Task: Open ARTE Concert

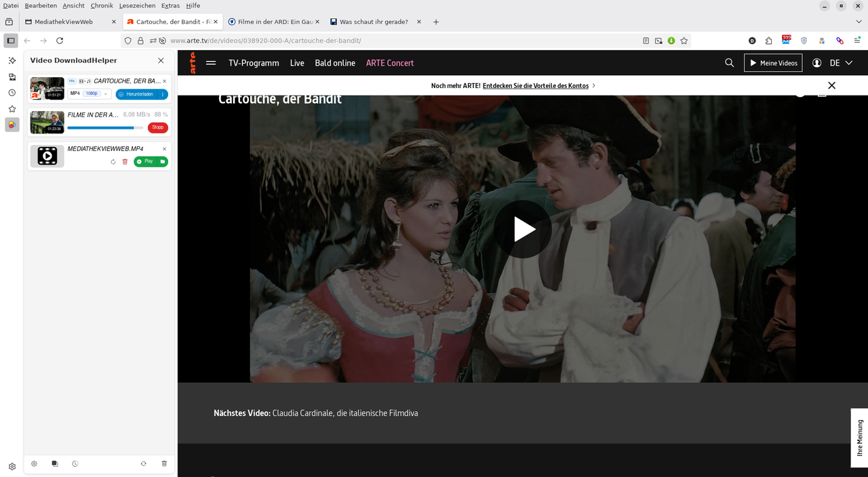Action: [x=390, y=63]
